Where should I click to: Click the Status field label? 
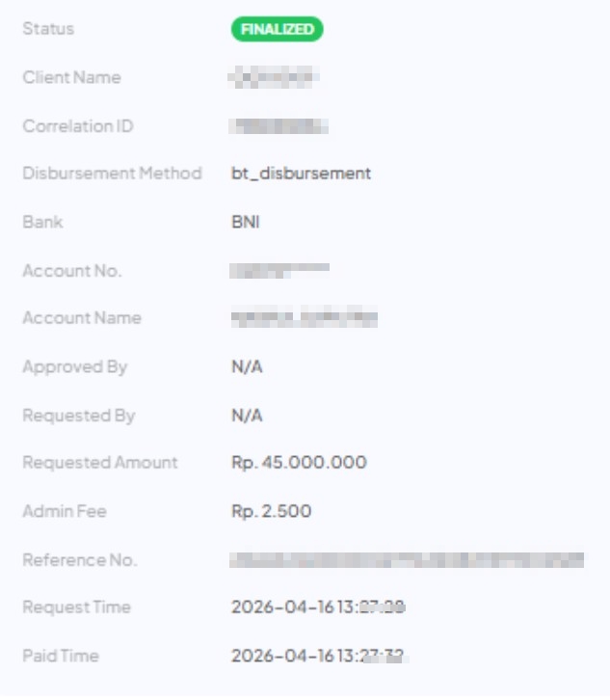pyautogui.click(x=48, y=29)
